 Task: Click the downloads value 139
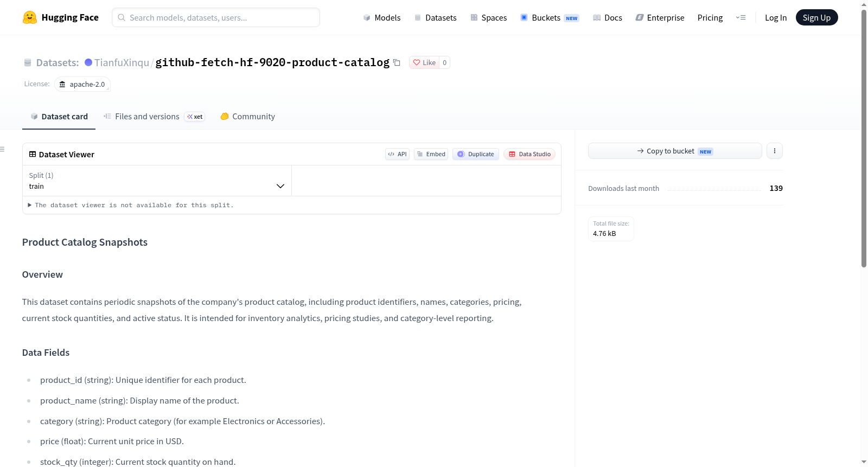tap(776, 188)
